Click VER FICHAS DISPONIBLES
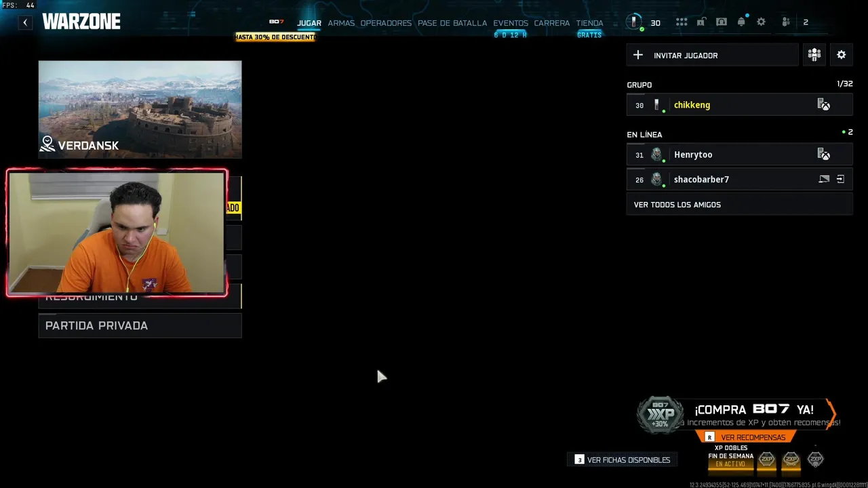The width and height of the screenshot is (868, 488). point(623,460)
